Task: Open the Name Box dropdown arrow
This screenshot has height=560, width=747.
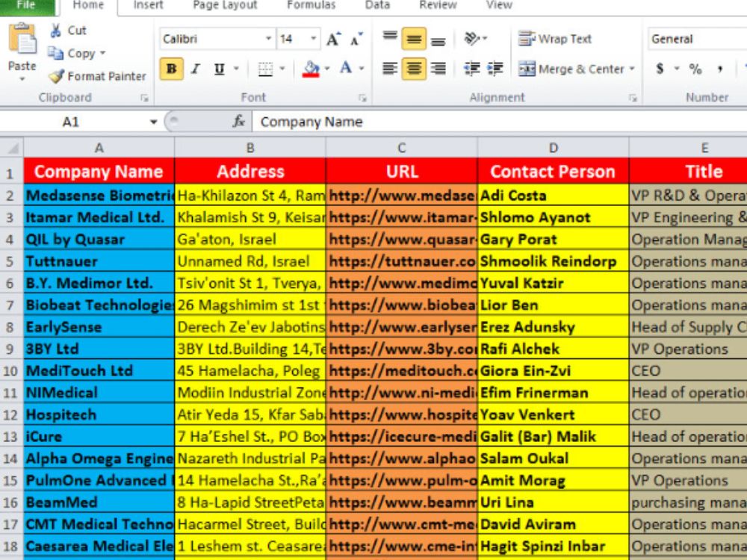Action: 153,122
